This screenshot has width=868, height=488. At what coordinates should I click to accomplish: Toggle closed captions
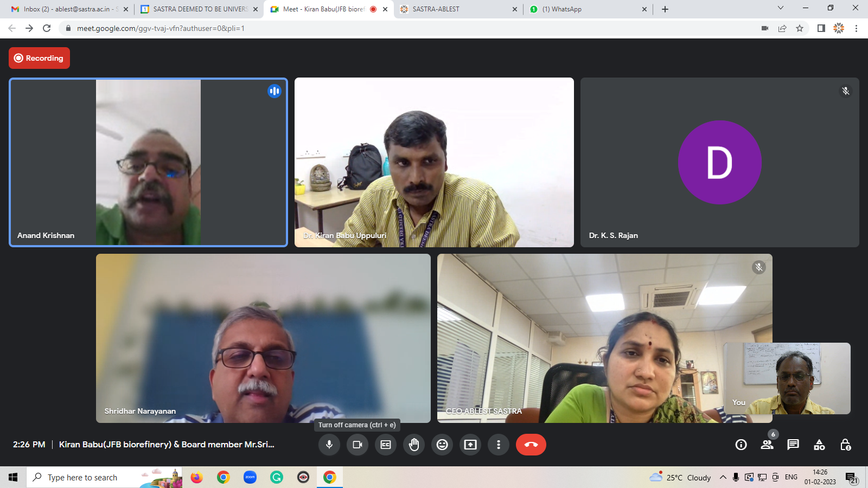point(386,445)
